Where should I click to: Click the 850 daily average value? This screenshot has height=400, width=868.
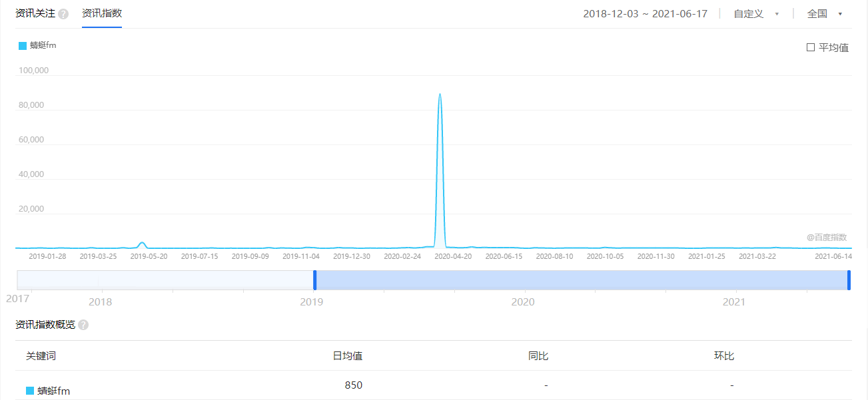353,385
